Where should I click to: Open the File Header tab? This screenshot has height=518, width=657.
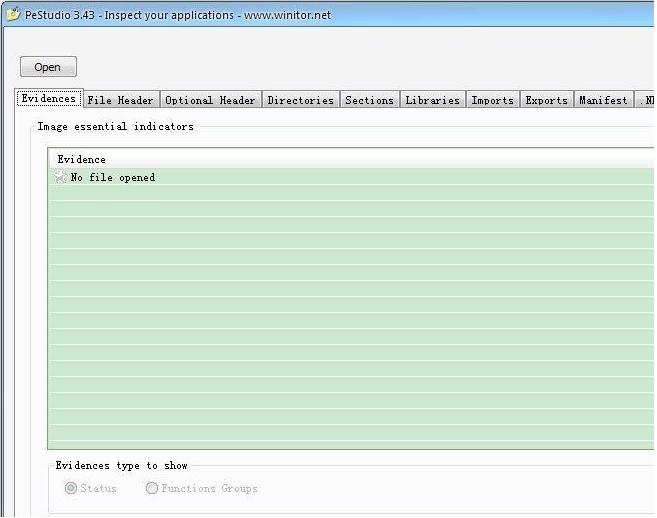[x=121, y=100]
